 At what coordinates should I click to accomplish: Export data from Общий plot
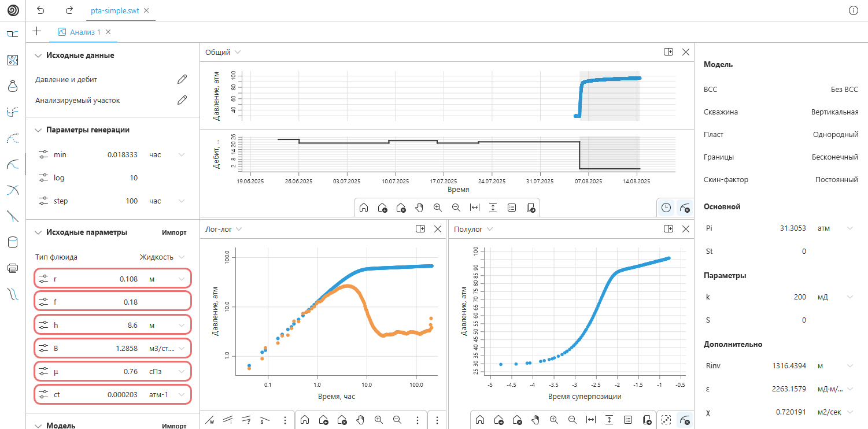tap(531, 208)
